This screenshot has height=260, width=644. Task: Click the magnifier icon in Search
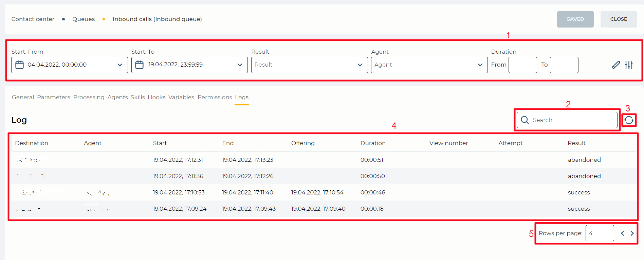[x=525, y=120]
